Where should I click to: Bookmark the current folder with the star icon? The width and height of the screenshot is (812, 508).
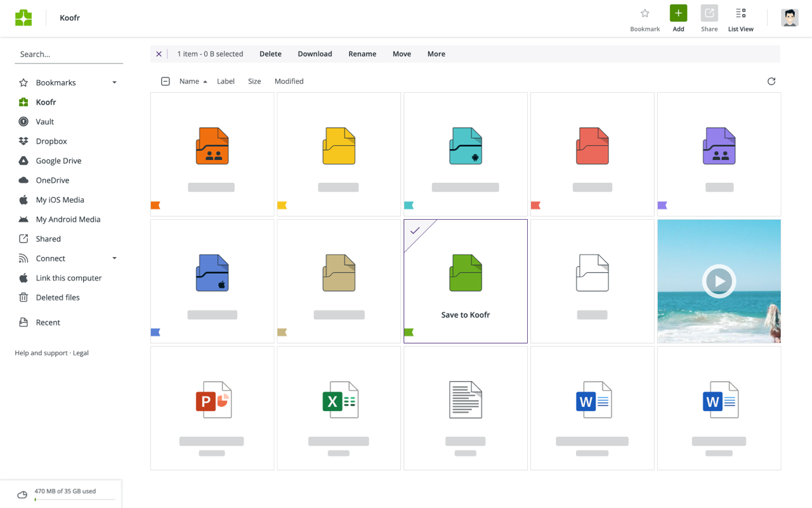645,13
